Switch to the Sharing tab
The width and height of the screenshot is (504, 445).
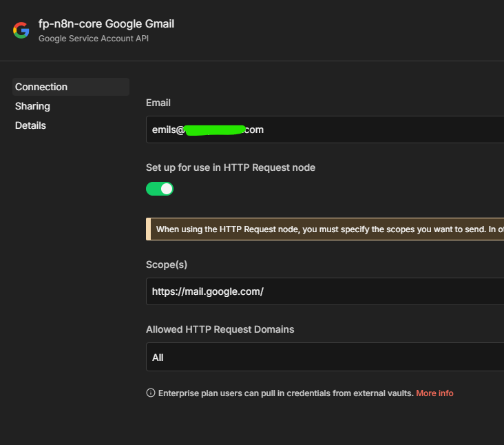(x=32, y=106)
